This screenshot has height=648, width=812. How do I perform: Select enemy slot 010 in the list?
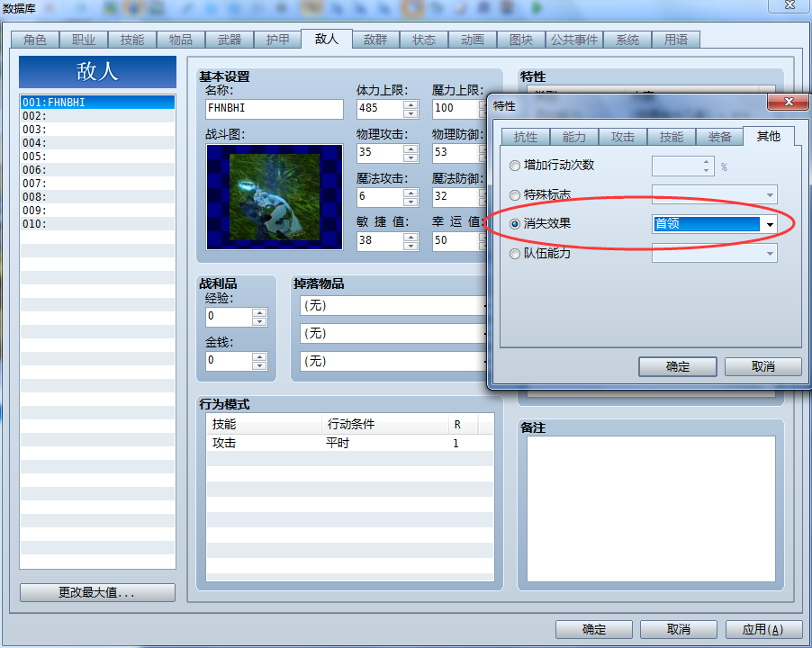(97, 223)
